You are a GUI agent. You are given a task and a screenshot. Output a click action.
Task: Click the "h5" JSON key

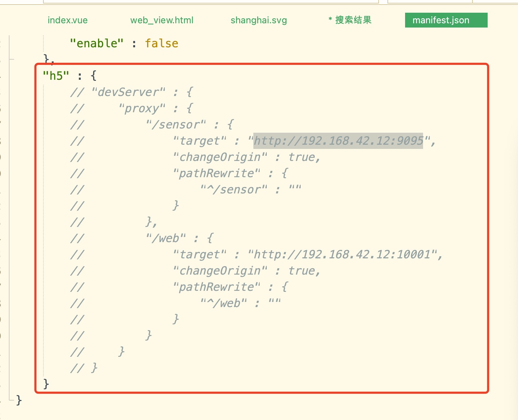coord(55,75)
